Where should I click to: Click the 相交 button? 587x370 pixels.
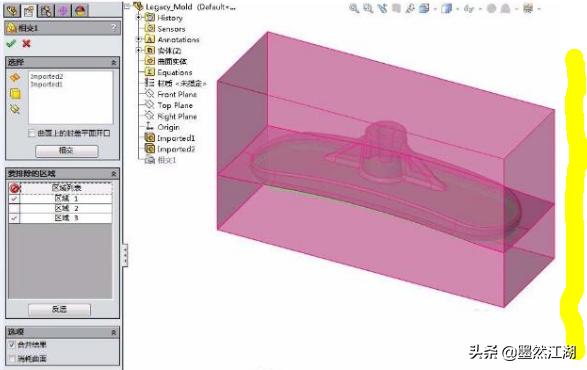coord(67,151)
